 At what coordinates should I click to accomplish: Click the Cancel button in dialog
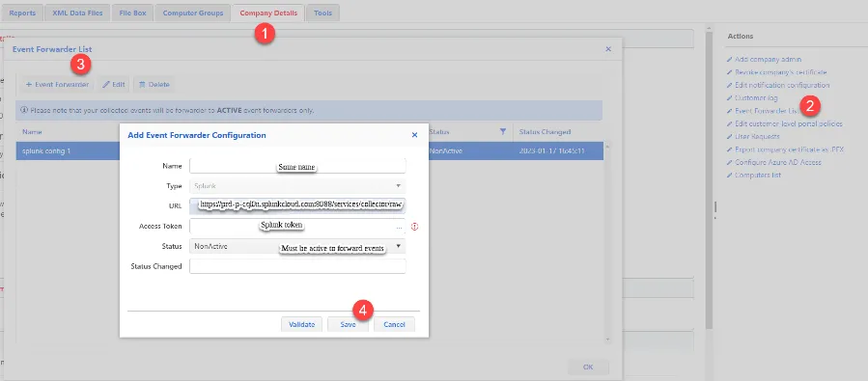pos(394,325)
